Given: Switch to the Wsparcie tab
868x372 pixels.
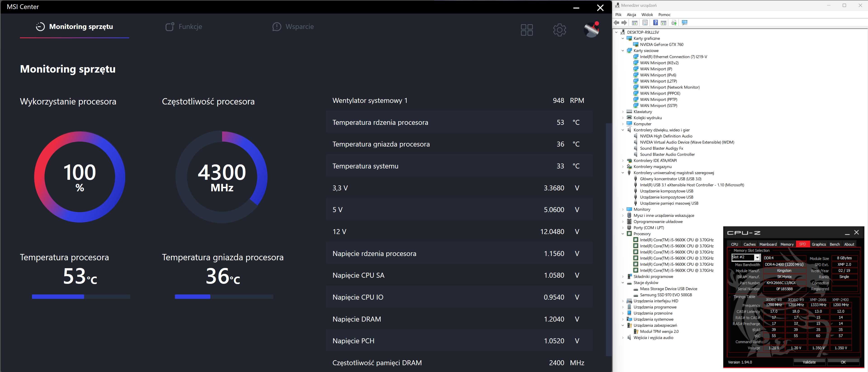Looking at the screenshot, I should pos(293,27).
